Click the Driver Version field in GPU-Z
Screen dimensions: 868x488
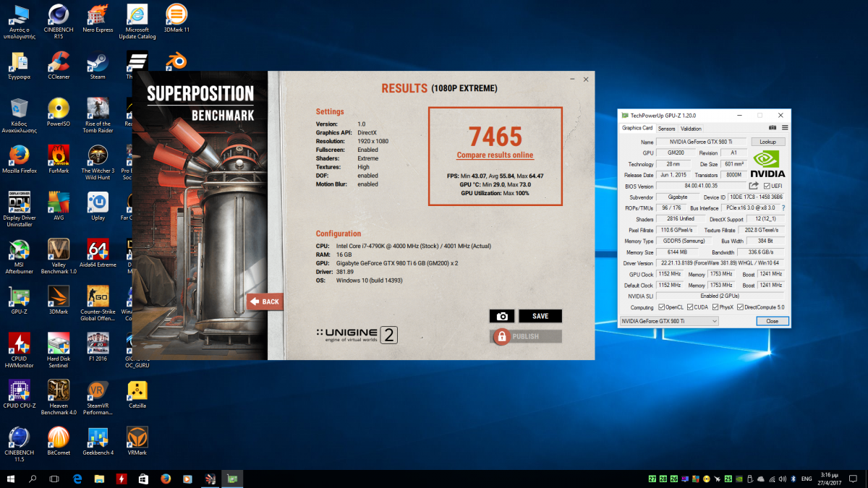point(720,263)
